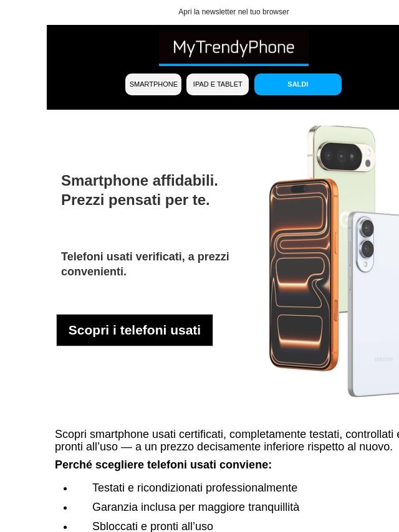Screen dimensions: 399x532
Task: Click the MyTrendyPhone logo
Action: [234, 48]
